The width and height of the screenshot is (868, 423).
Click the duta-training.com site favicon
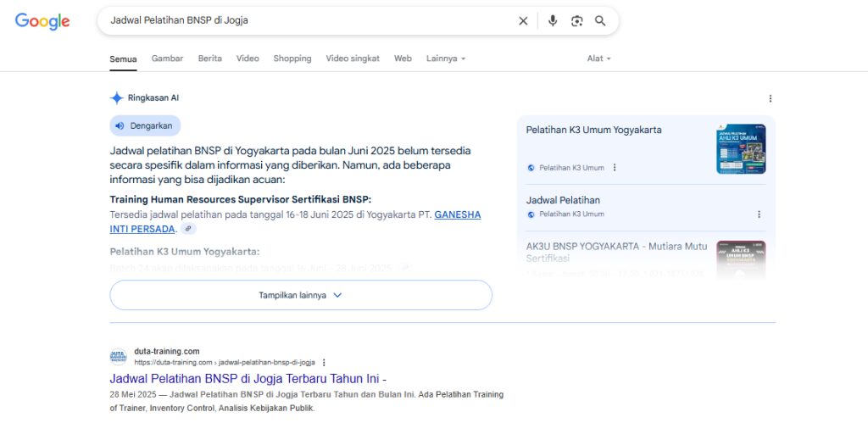(118, 357)
